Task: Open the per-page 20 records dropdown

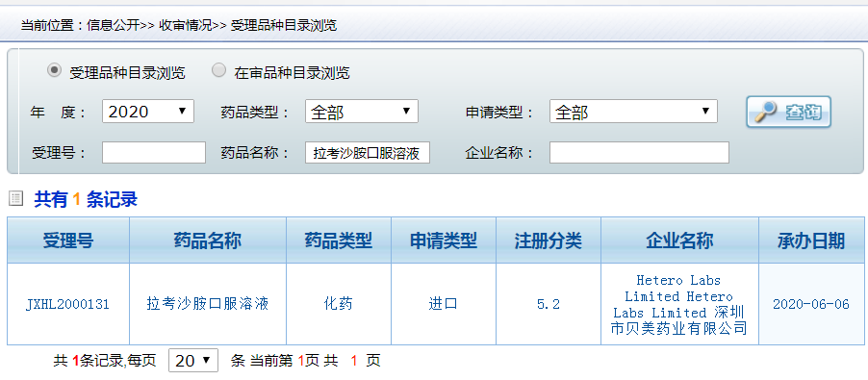Action: [193, 361]
